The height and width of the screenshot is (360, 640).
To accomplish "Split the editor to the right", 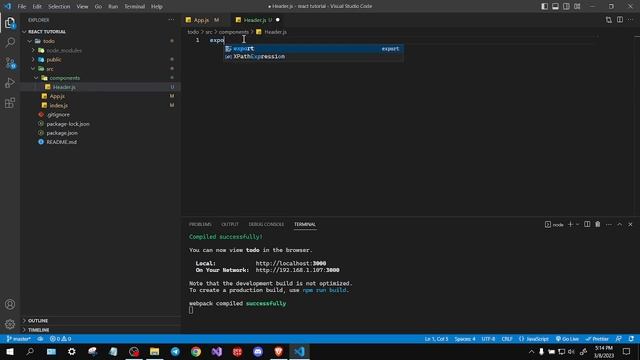I will point(620,20).
